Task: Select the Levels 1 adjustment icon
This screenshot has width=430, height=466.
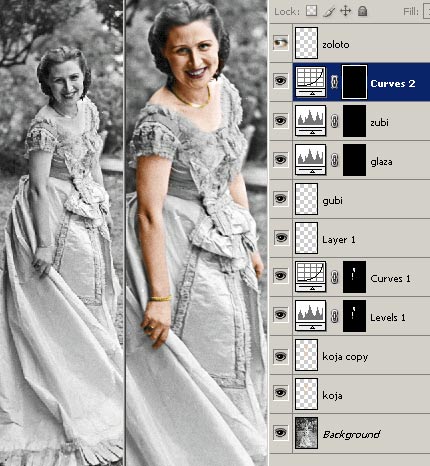Action: [311, 316]
